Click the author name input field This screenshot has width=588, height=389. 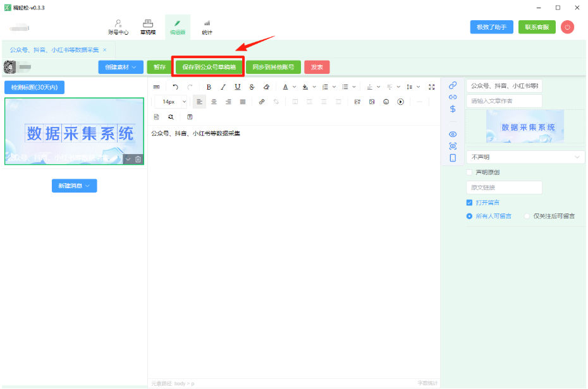coord(504,101)
